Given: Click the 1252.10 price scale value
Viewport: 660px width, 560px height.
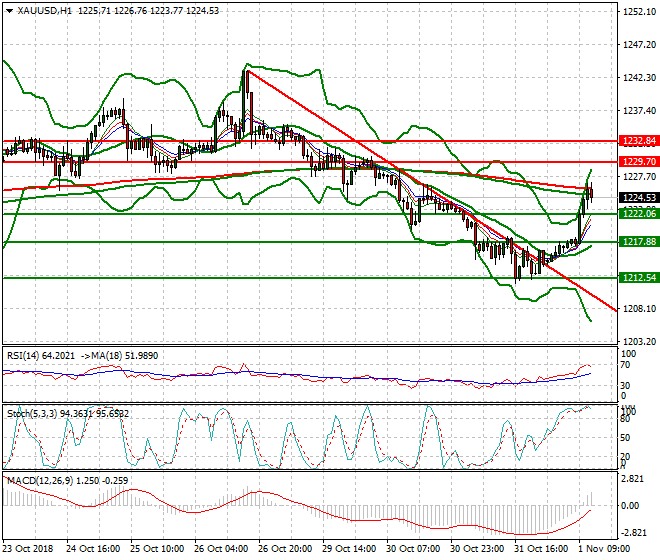Looking at the screenshot, I should [639, 12].
